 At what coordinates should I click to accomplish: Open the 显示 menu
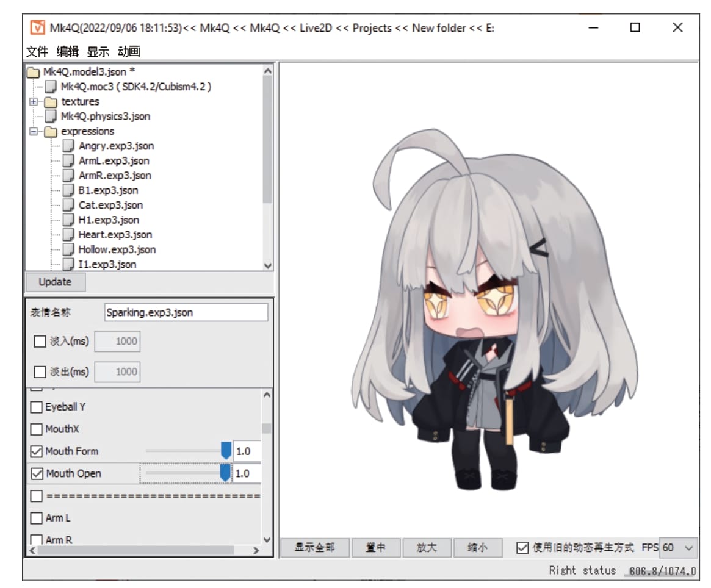[98, 52]
